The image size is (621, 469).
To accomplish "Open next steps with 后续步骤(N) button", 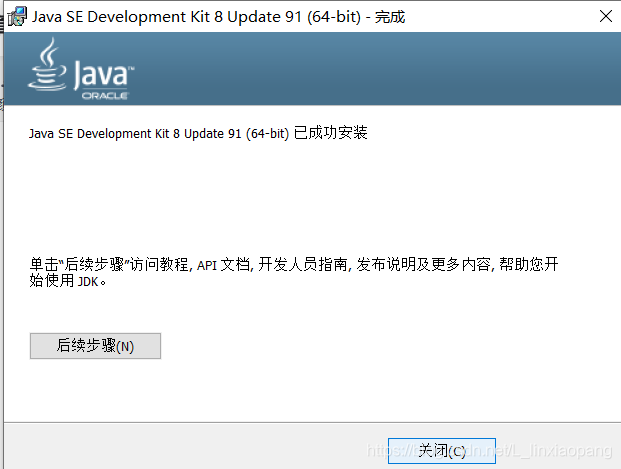I will pos(95,346).
